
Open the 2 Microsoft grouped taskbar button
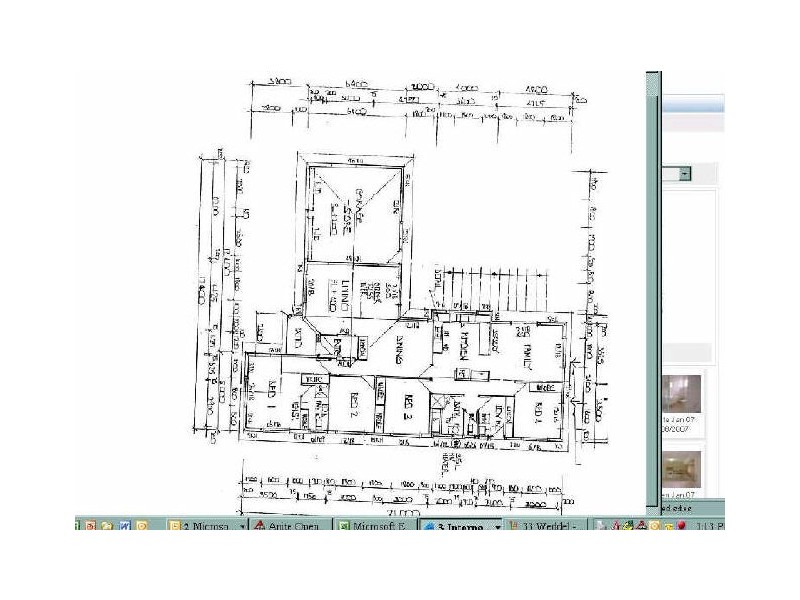pos(204,525)
